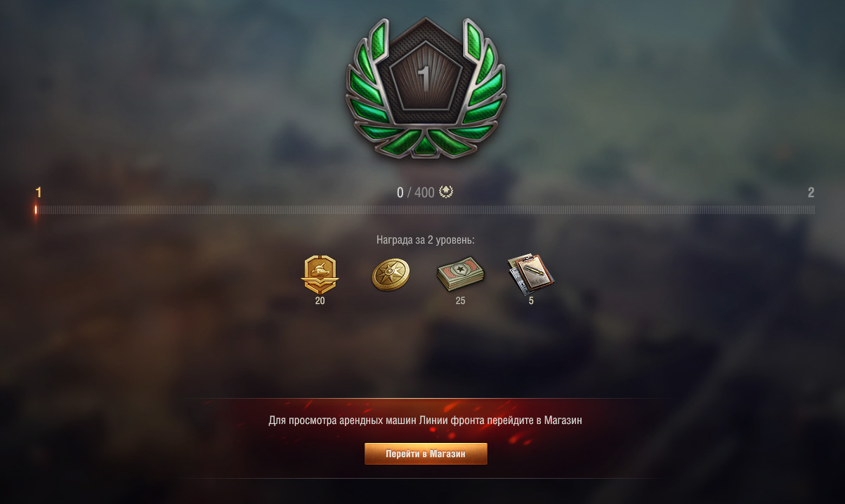Screen dimensions: 845x504
Task: Click the 0 / 400 progress counter
Action: (x=416, y=192)
